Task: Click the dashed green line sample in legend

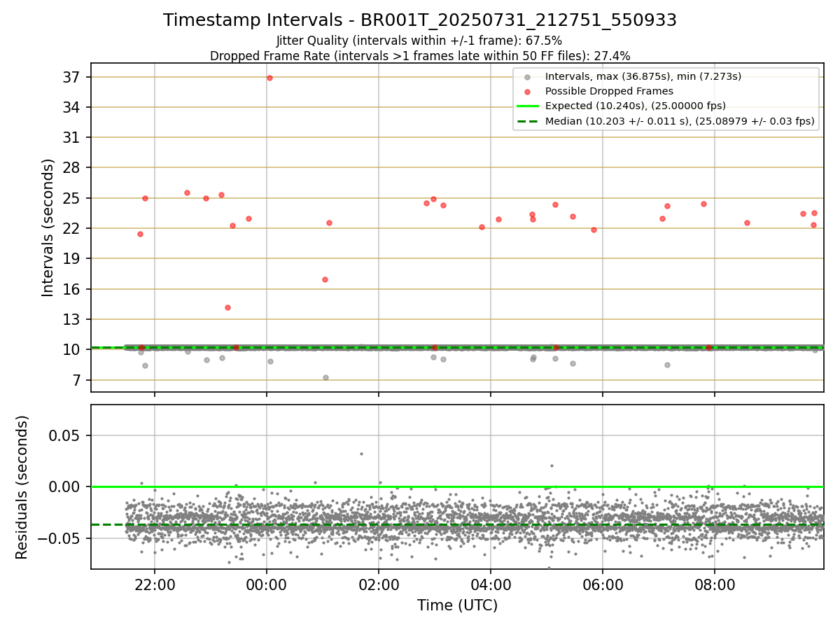Action: pyautogui.click(x=528, y=121)
